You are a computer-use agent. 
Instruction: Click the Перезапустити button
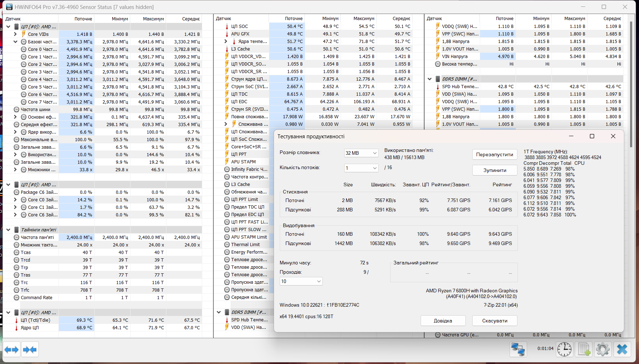pos(494,154)
